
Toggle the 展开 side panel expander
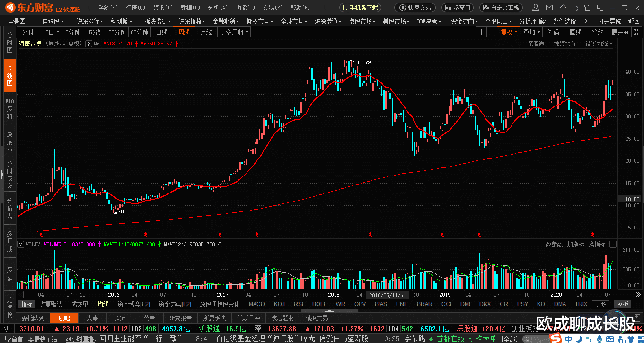pyautogui.click(x=620, y=32)
